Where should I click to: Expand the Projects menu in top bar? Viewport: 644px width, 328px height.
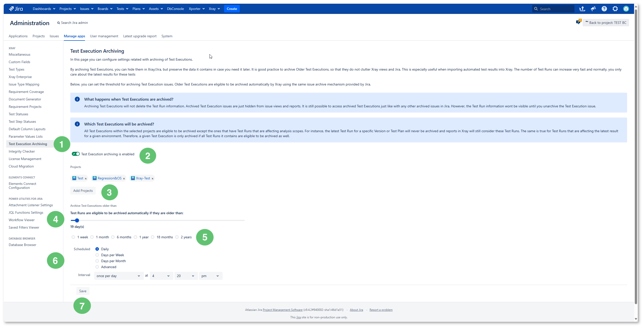(68, 9)
